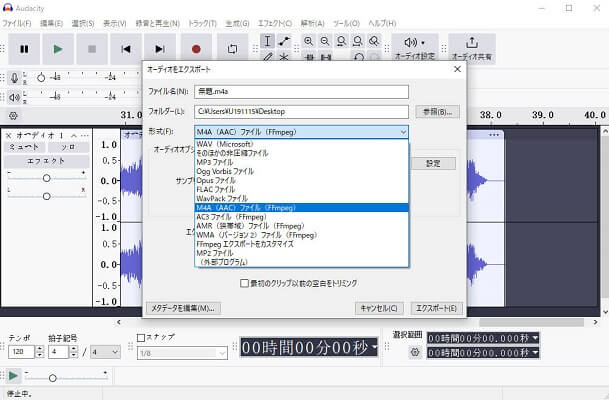Viewport: 609px width, 400px height.
Task: Select the Selection (I-beam) tool
Action: coord(267,41)
